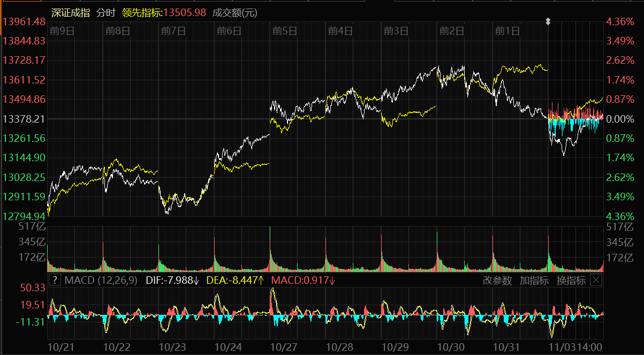Open 改参数 to change MACD parameters
This screenshot has width=644, height=355.
coord(497,281)
